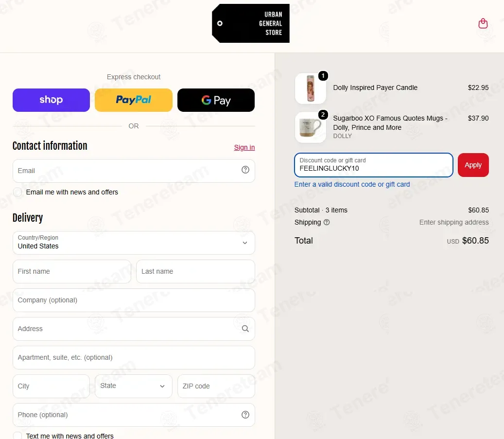Click the $22.95 candle price

478,88
